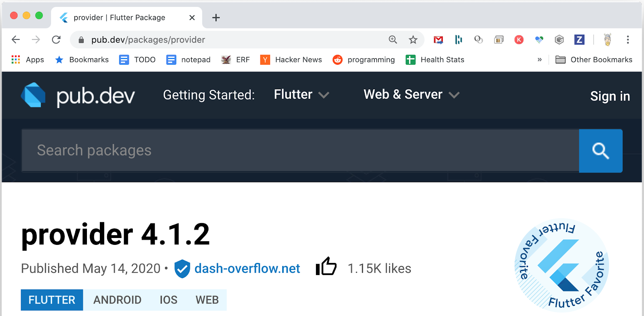Screen dimensions: 644x316
Task: Open the Gmail extension icon
Action: (438, 39)
